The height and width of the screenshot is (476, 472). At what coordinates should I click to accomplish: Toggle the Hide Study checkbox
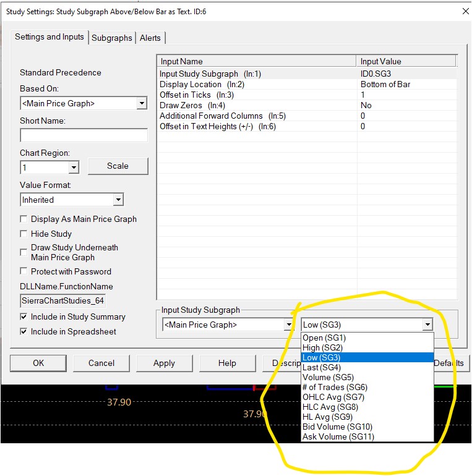[24, 234]
